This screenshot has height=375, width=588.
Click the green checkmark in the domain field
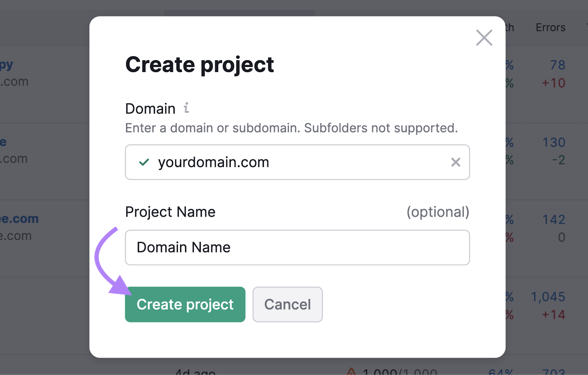pos(144,162)
